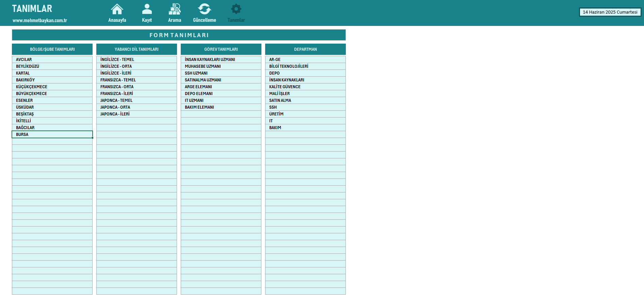Select the DEPO ELEMANI cell
The height and width of the screenshot is (295, 644).
221,94
